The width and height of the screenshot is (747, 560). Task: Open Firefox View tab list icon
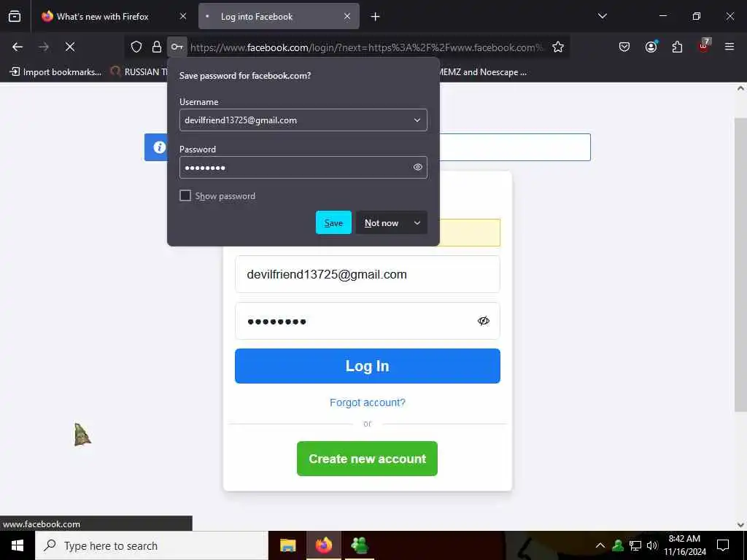(15, 17)
